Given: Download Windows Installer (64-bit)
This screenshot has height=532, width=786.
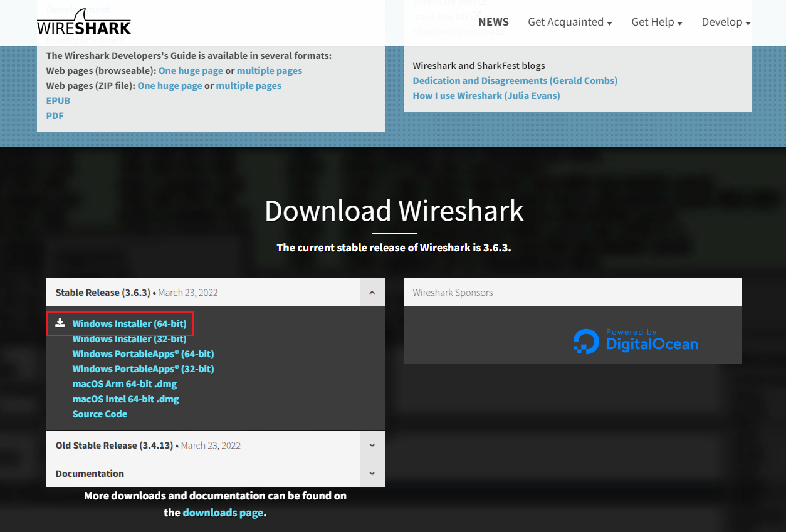Looking at the screenshot, I should 129,324.
